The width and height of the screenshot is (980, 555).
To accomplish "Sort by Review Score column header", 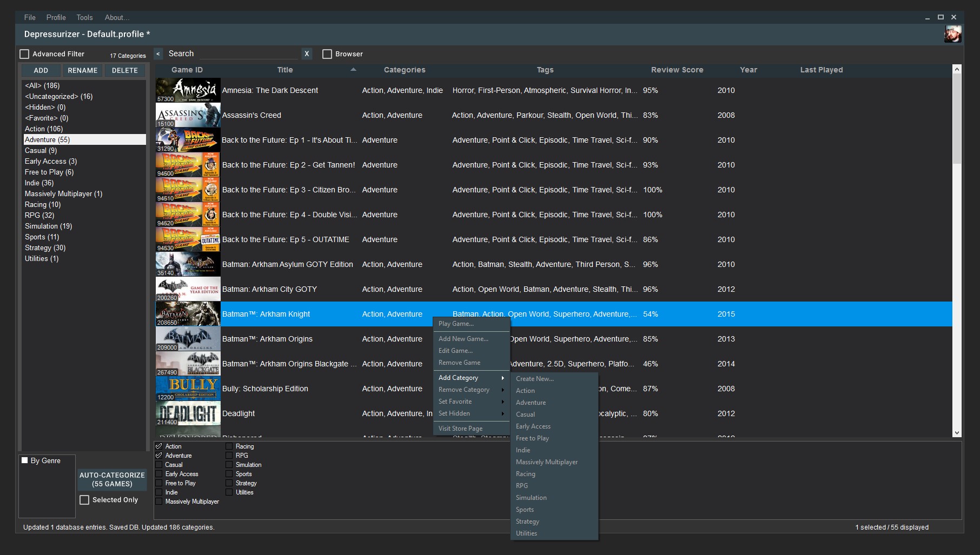I will (677, 70).
